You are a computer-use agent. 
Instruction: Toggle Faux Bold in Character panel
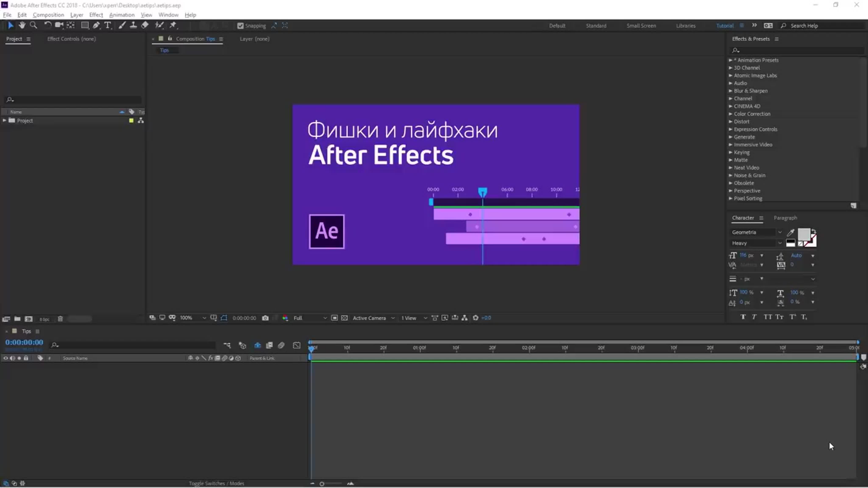(x=743, y=317)
